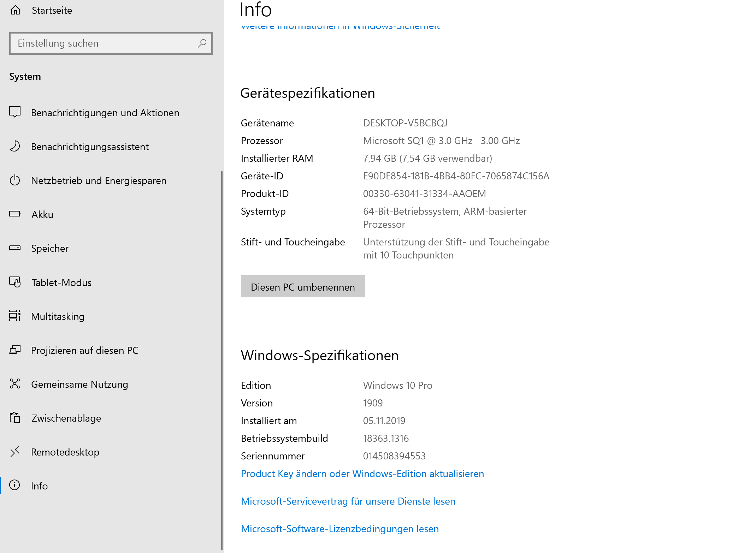Open the Speicher settings page

[50, 248]
